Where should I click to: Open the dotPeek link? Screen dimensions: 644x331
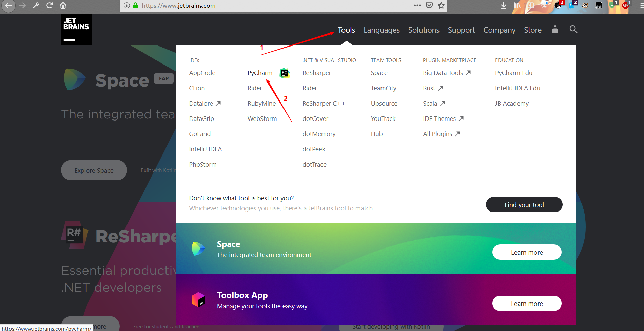[x=314, y=149]
